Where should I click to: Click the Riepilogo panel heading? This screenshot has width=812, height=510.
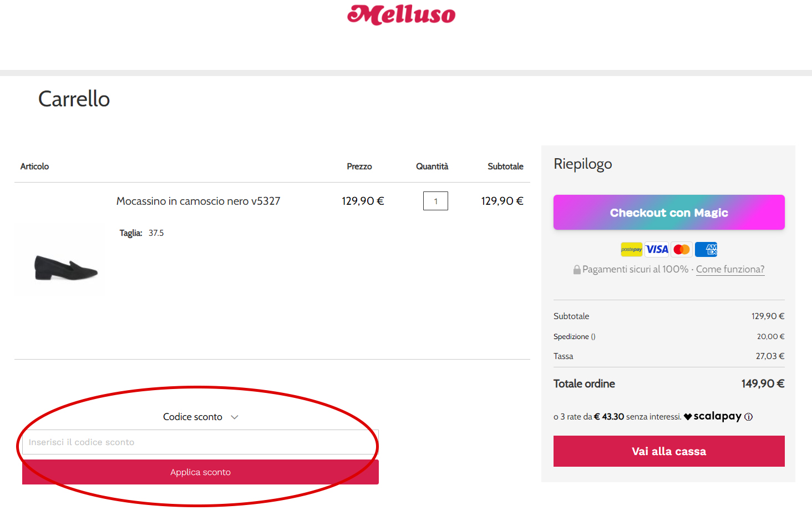[582, 164]
